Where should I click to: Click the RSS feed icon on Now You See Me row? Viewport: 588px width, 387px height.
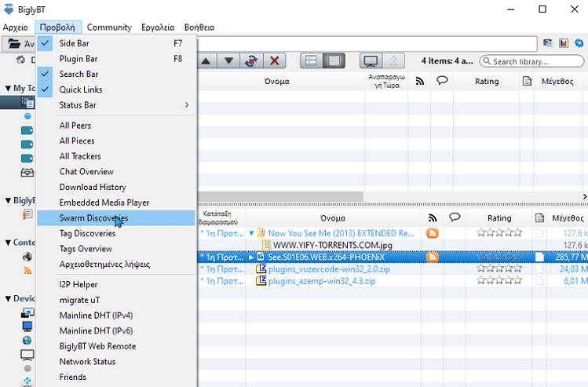[x=433, y=233]
